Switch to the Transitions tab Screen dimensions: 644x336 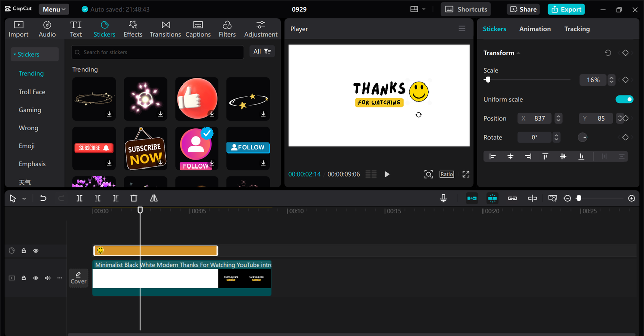tap(165, 29)
